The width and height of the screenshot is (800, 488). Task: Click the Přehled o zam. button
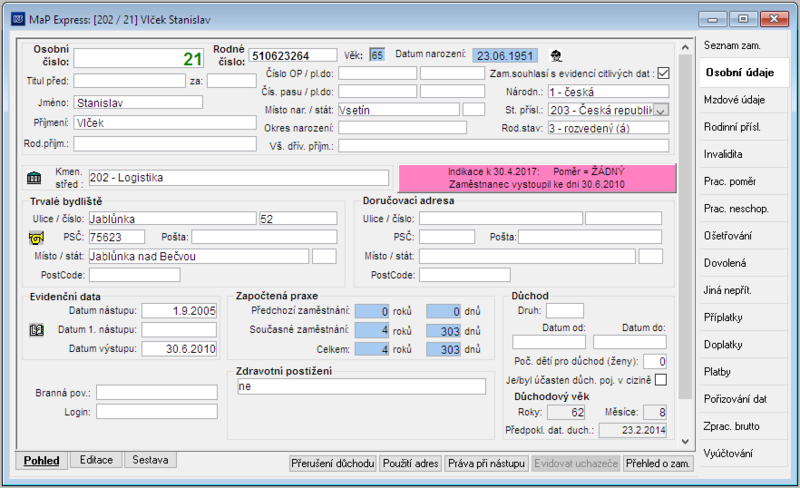click(658, 463)
